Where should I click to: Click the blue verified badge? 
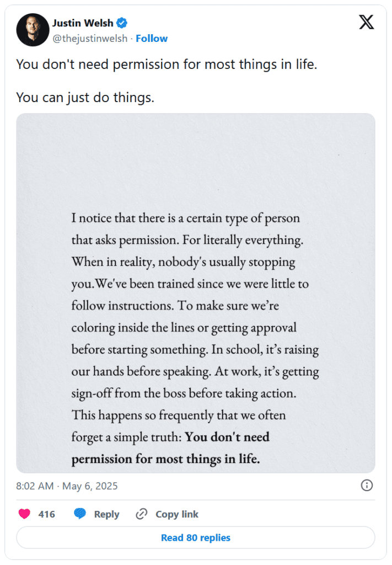[122, 23]
